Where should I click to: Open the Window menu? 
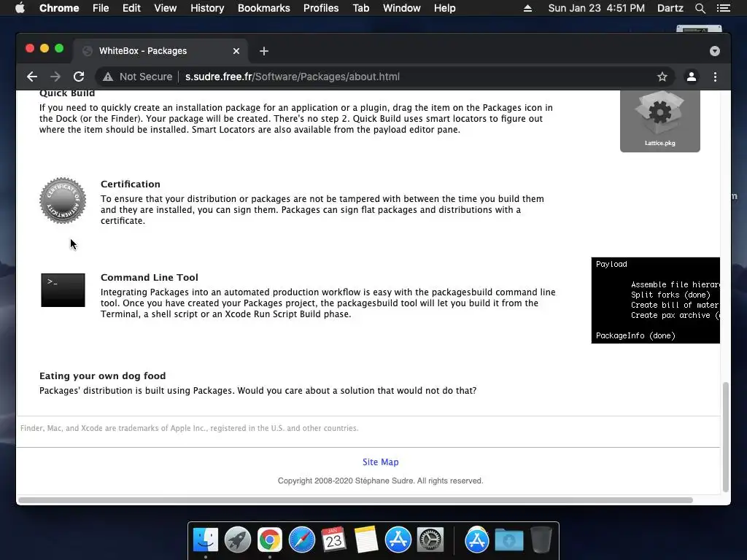pyautogui.click(x=402, y=8)
